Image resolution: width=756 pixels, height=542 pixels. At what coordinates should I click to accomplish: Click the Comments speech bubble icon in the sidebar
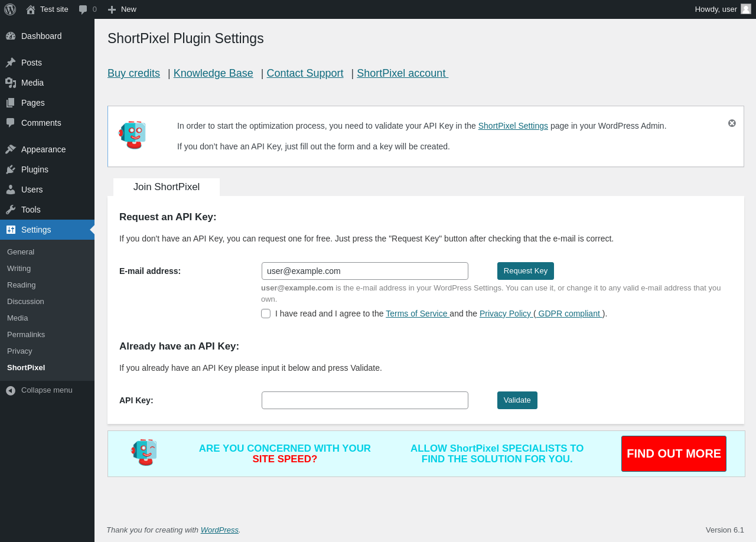[x=11, y=123]
